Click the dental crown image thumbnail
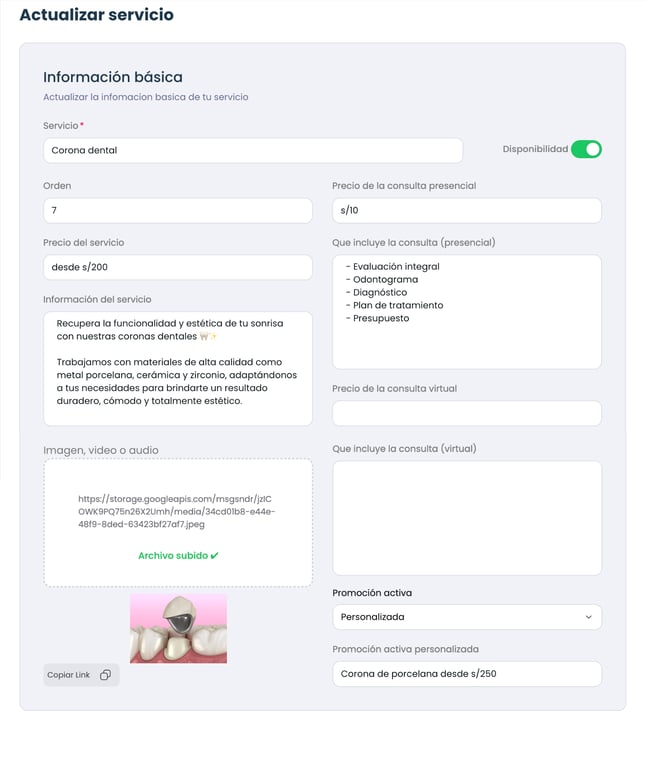645x768 pixels. tap(178, 628)
